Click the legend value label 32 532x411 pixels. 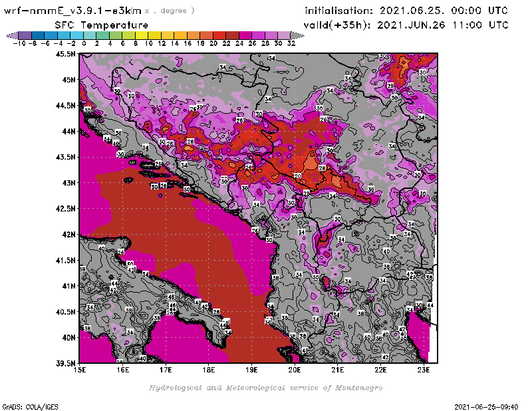[x=291, y=43]
